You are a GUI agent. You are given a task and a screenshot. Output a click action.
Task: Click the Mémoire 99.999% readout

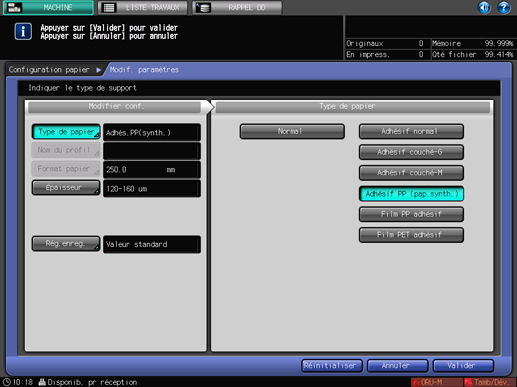pyautogui.click(x=473, y=43)
